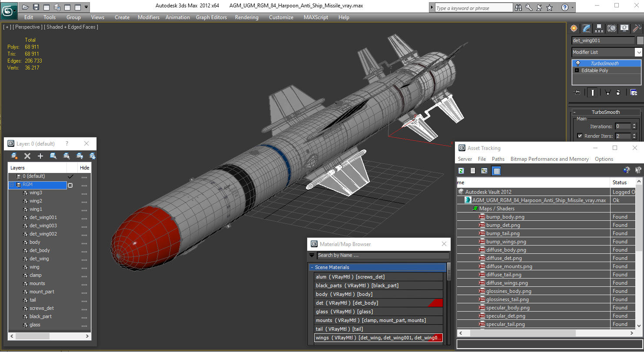Image resolution: width=644 pixels, height=352 pixels.
Task: Click in the Search by Name field
Action: [x=382, y=256]
